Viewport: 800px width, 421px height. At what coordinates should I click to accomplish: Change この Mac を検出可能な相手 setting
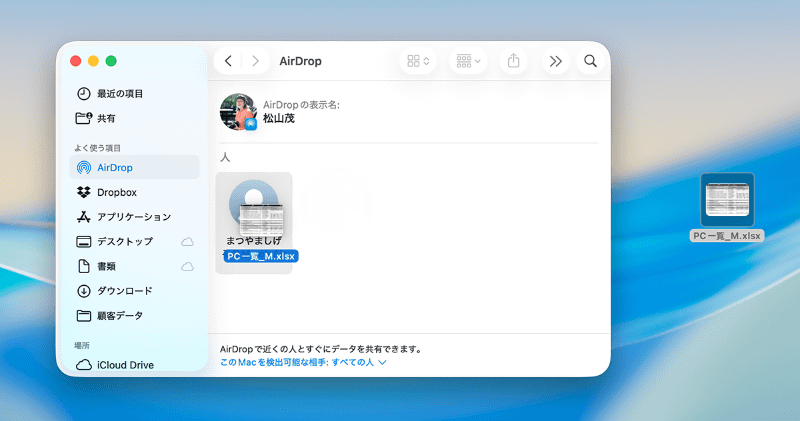[303, 362]
